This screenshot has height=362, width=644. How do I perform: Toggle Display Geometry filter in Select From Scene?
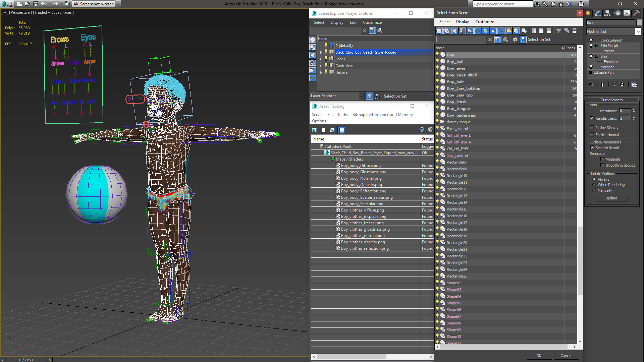[439, 31]
